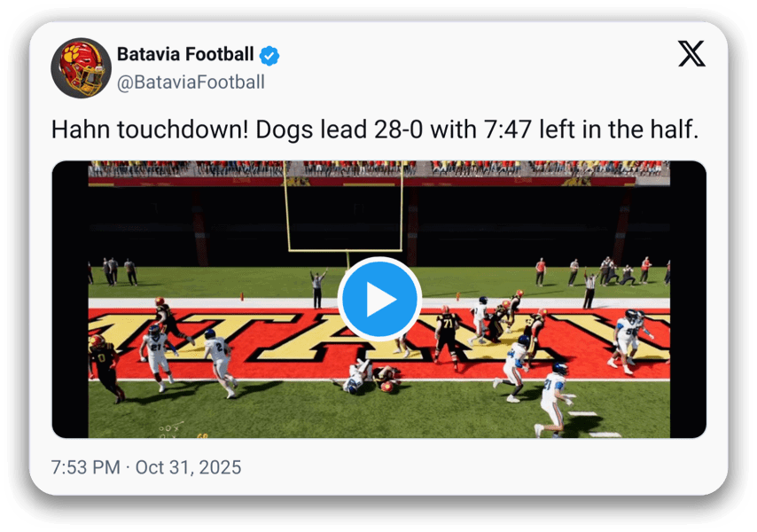Click the black bar left of video
757x532 pixels.
(70, 300)
